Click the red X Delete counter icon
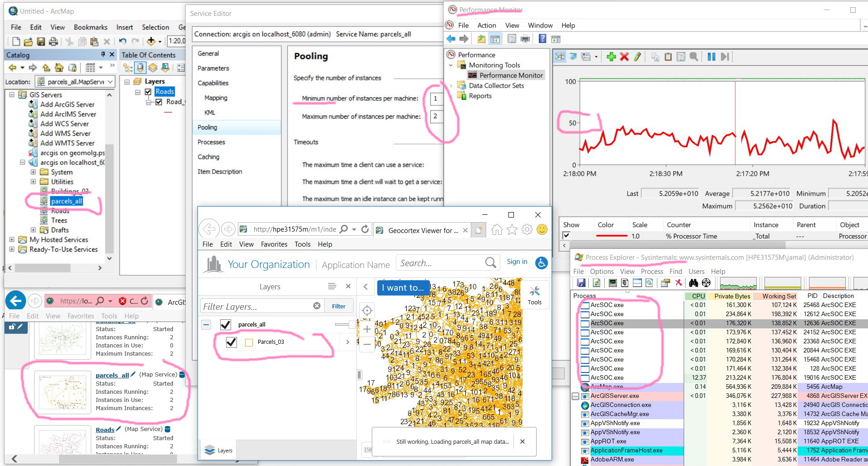The height and width of the screenshot is (466, 868). click(624, 57)
